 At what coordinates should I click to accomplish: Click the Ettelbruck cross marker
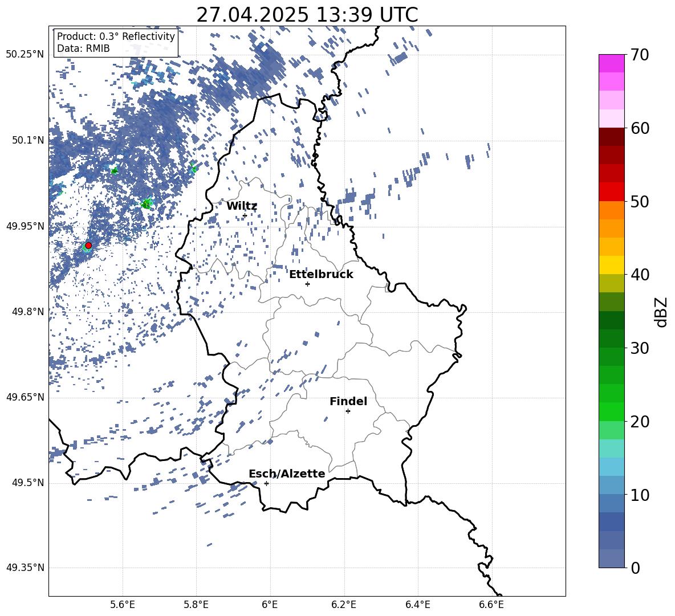(x=307, y=284)
